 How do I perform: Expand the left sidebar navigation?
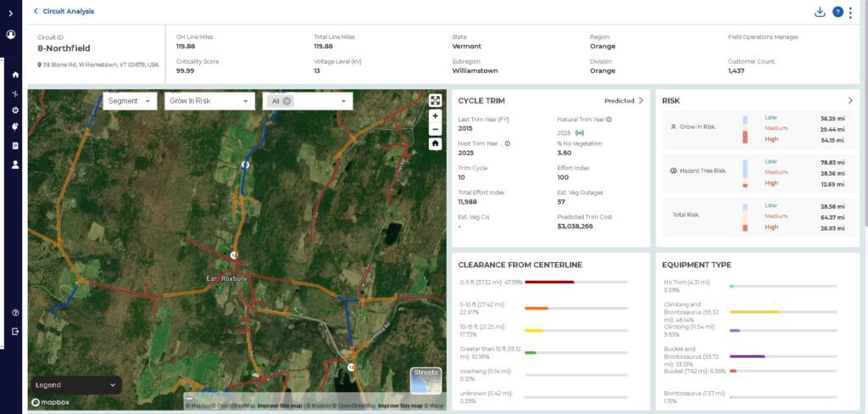point(11,13)
